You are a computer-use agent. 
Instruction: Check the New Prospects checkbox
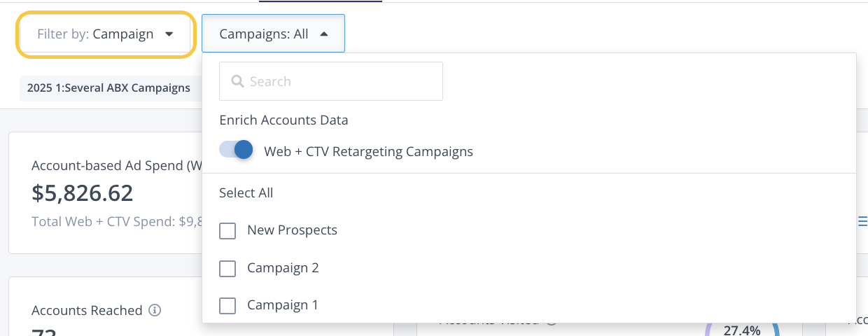(x=227, y=230)
